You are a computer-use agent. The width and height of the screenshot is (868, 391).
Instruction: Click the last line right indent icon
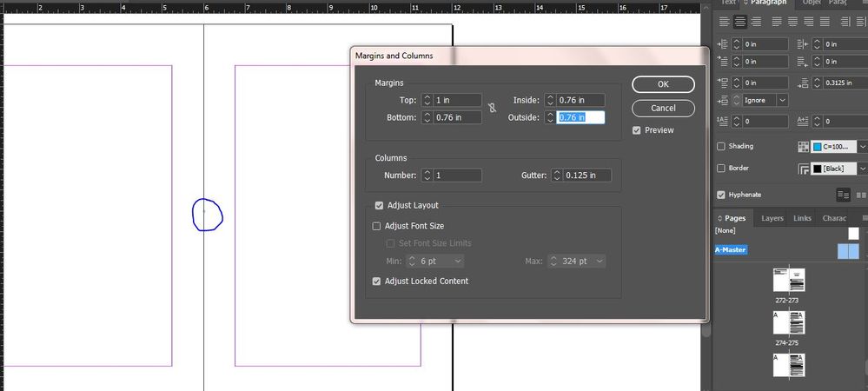[x=803, y=62]
